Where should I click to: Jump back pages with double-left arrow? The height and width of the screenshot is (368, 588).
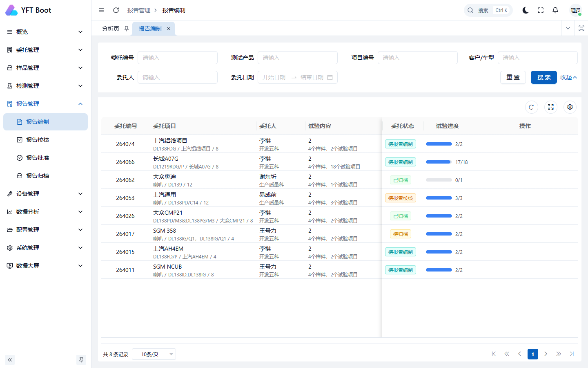point(507,354)
